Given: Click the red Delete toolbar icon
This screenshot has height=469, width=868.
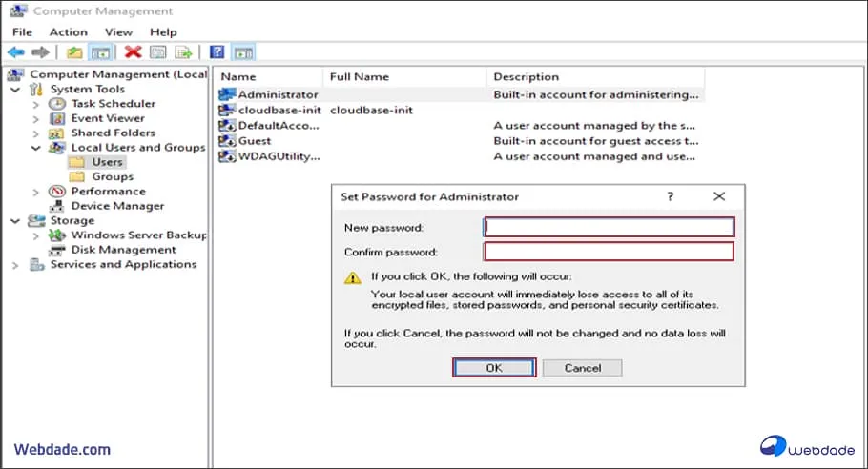Looking at the screenshot, I should tap(133, 52).
